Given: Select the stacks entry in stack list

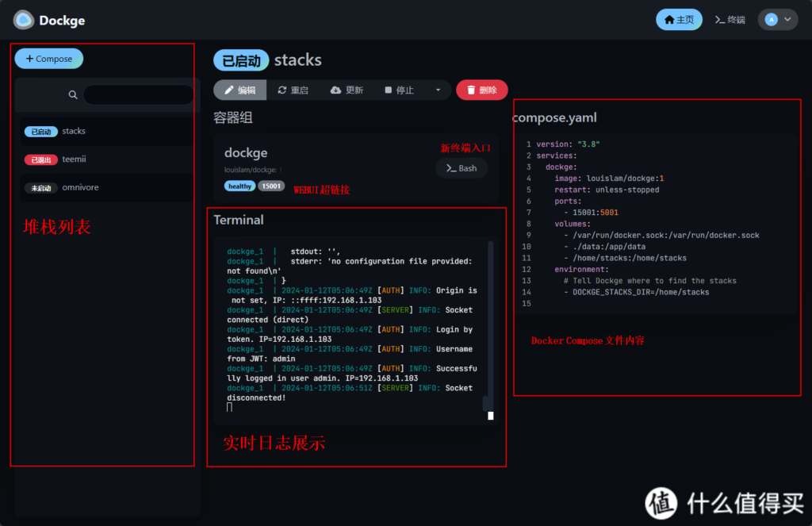Looking at the screenshot, I should [x=74, y=132].
